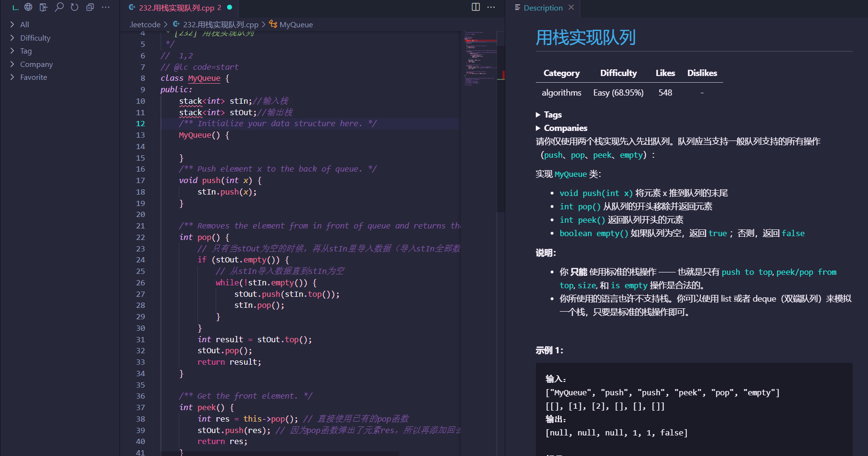This screenshot has width=868, height=456.
Task: Select the MyQueue symbol in the breadcrumb
Action: 295,24
